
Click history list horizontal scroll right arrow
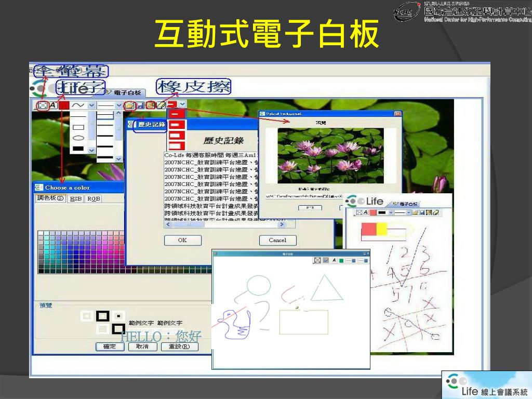(x=282, y=224)
